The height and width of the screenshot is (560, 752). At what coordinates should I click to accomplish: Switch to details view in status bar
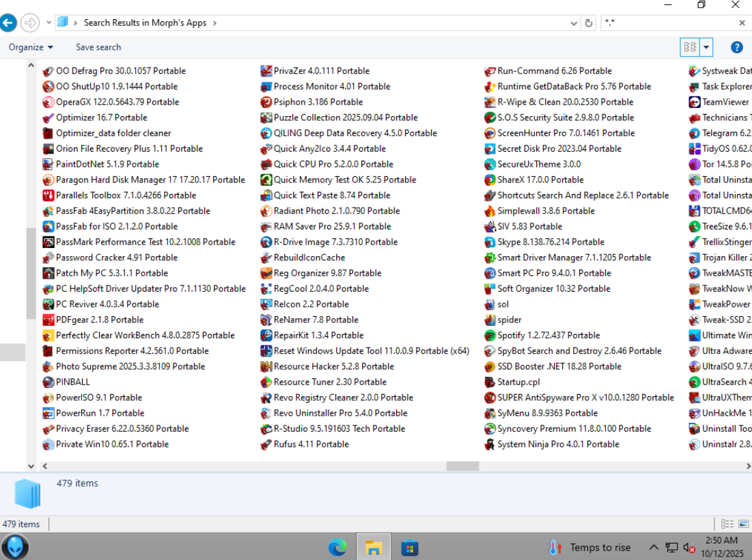(727, 524)
